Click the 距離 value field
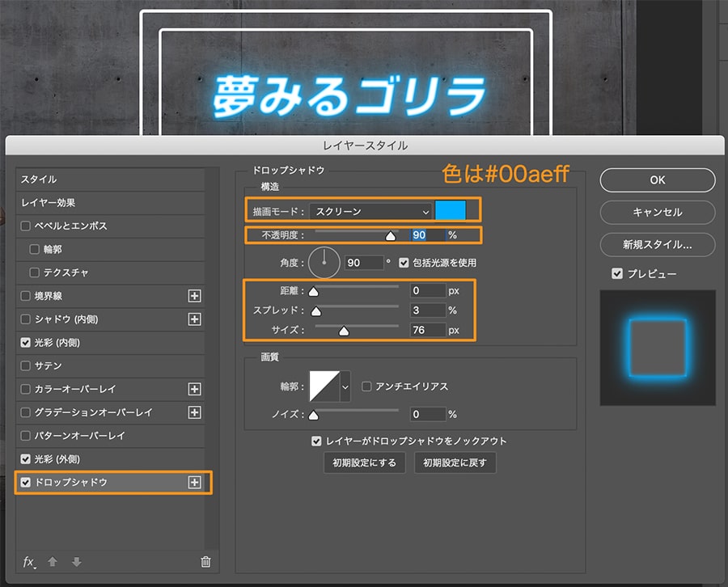 click(x=428, y=290)
